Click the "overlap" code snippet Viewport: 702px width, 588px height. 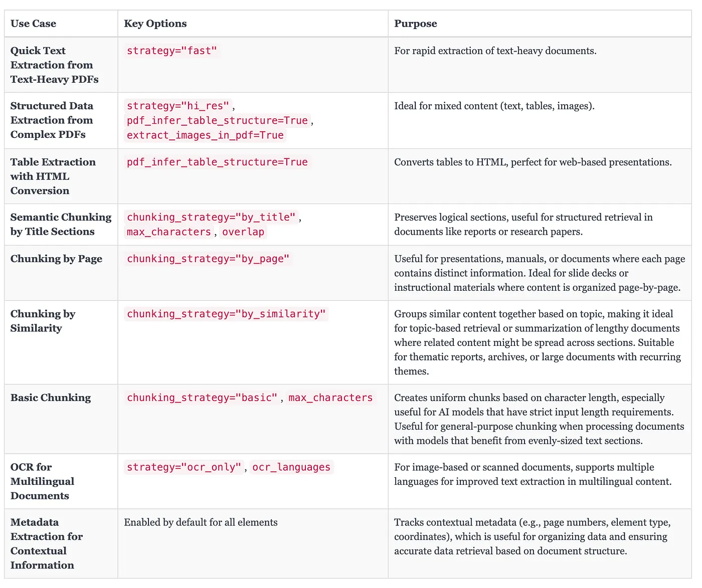point(243,232)
